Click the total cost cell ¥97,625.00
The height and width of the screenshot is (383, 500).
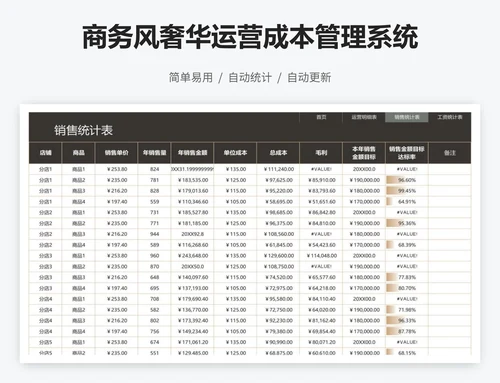click(x=278, y=180)
